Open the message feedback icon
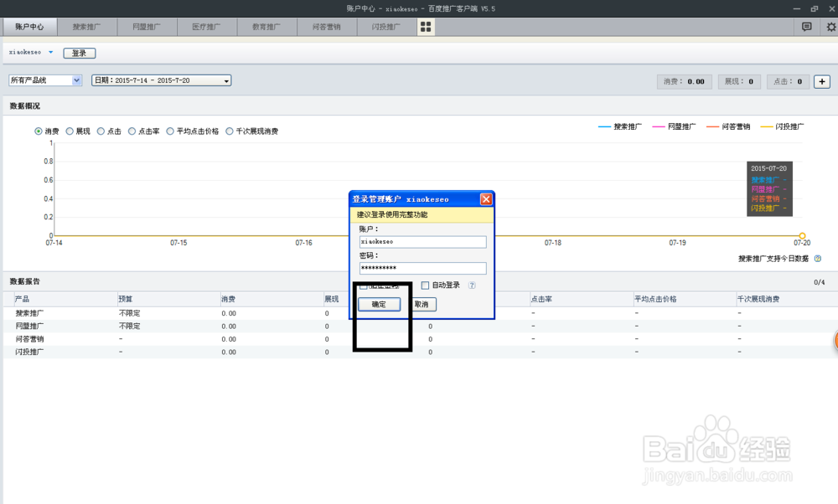 pyautogui.click(x=806, y=27)
